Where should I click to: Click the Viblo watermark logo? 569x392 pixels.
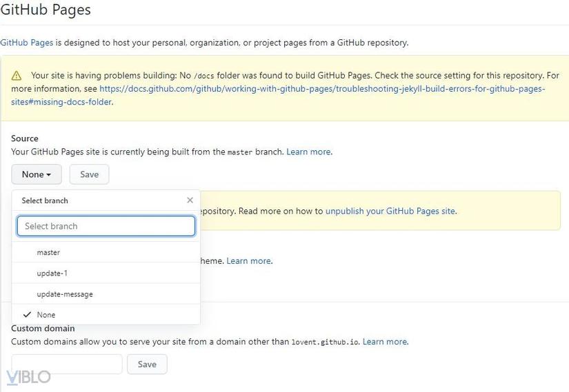tap(28, 377)
